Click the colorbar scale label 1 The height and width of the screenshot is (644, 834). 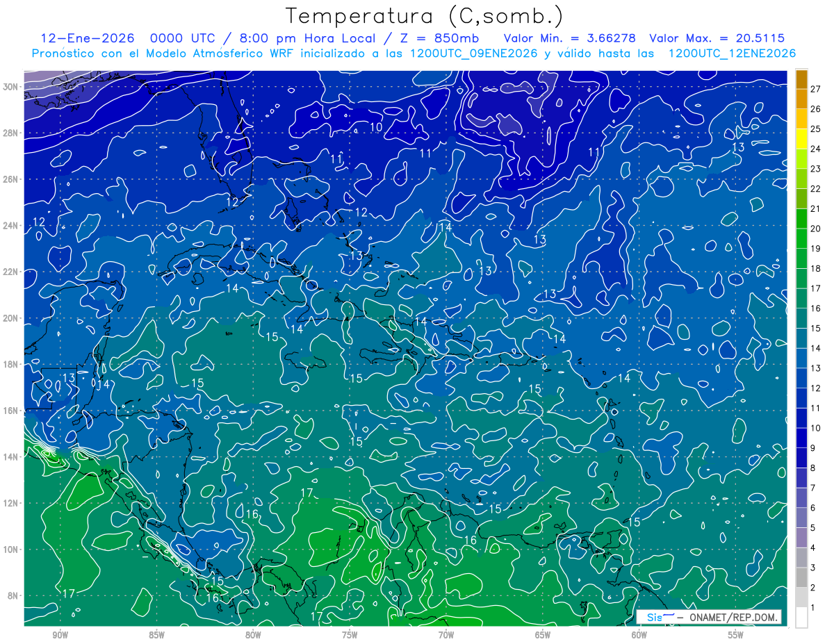(x=812, y=608)
